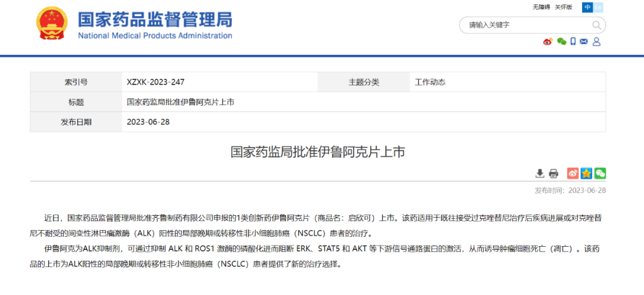Image resolution: width=644 pixels, height=295 pixels.
Task: Click the blue envelope mail icon
Action: click(584, 42)
